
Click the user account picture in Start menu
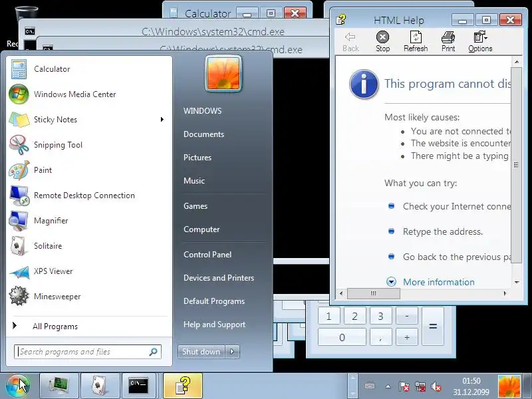pos(223,73)
